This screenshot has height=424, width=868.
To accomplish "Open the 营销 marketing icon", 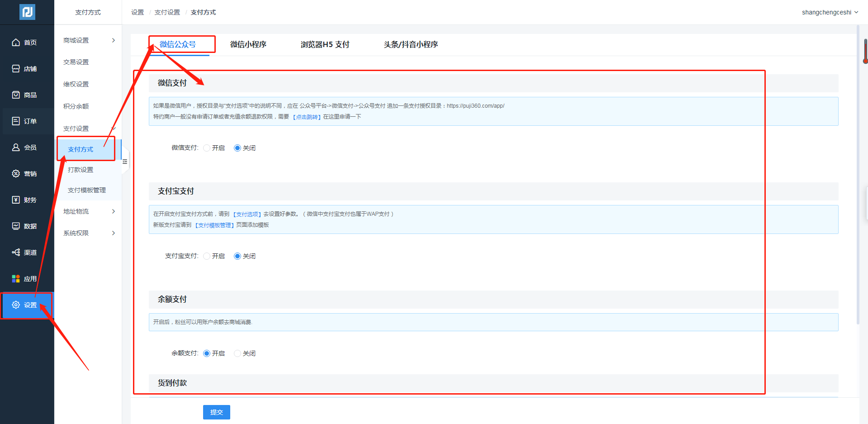I will (16, 174).
